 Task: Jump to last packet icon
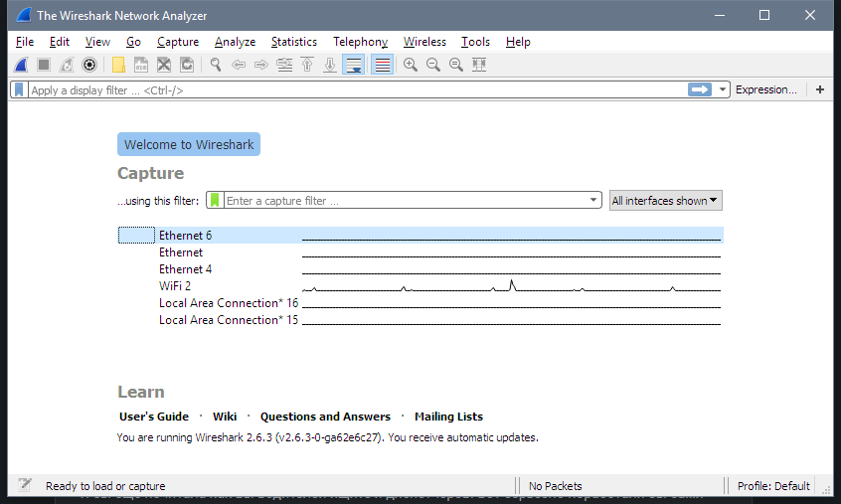tap(330, 65)
